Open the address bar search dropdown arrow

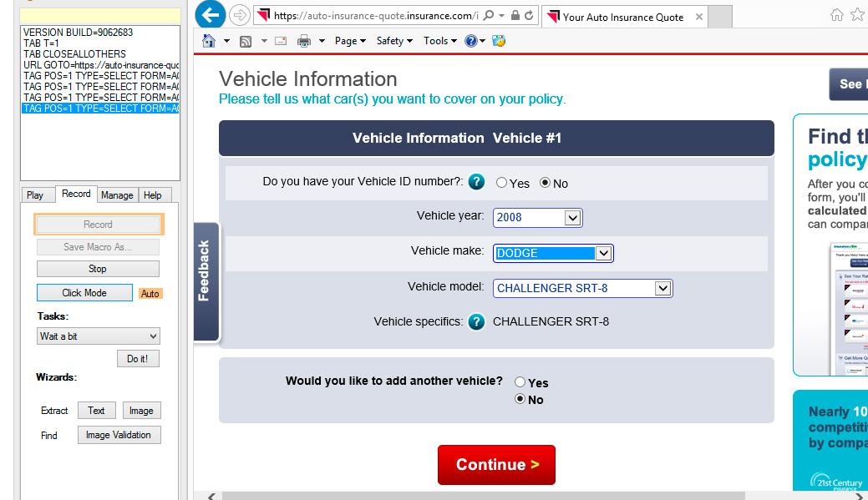pyautogui.click(x=501, y=16)
